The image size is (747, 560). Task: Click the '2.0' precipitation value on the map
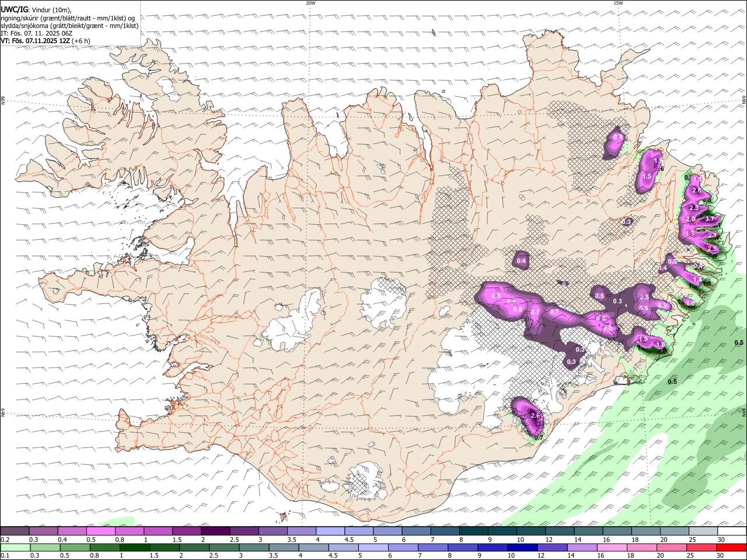click(x=690, y=219)
